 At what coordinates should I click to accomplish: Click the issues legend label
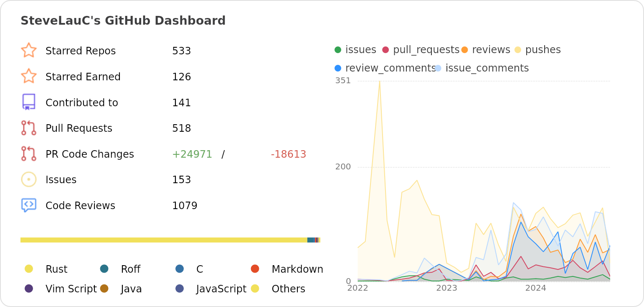pos(361,50)
